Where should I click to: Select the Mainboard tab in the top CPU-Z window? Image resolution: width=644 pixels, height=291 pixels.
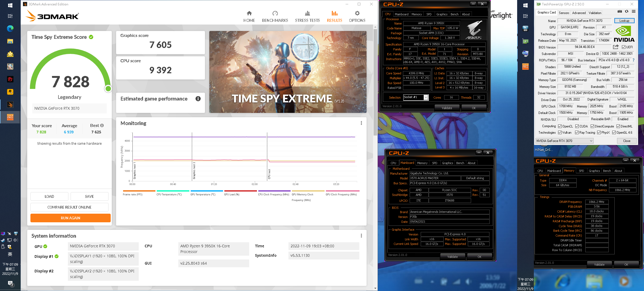pyautogui.click(x=402, y=14)
